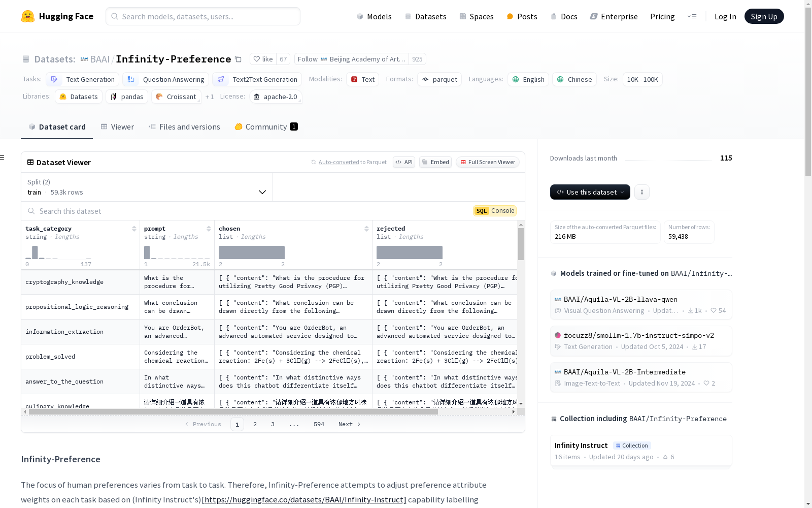
Task: Click the main search models input
Action: tap(203, 16)
